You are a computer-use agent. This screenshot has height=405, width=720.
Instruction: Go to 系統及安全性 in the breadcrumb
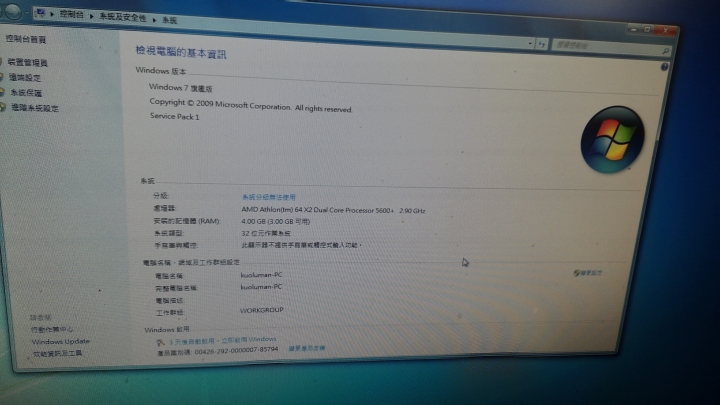click(x=123, y=17)
